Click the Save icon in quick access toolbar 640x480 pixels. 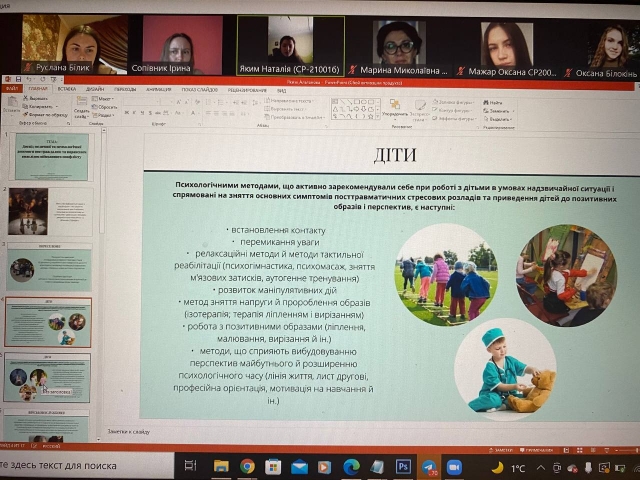pyautogui.click(x=18, y=79)
